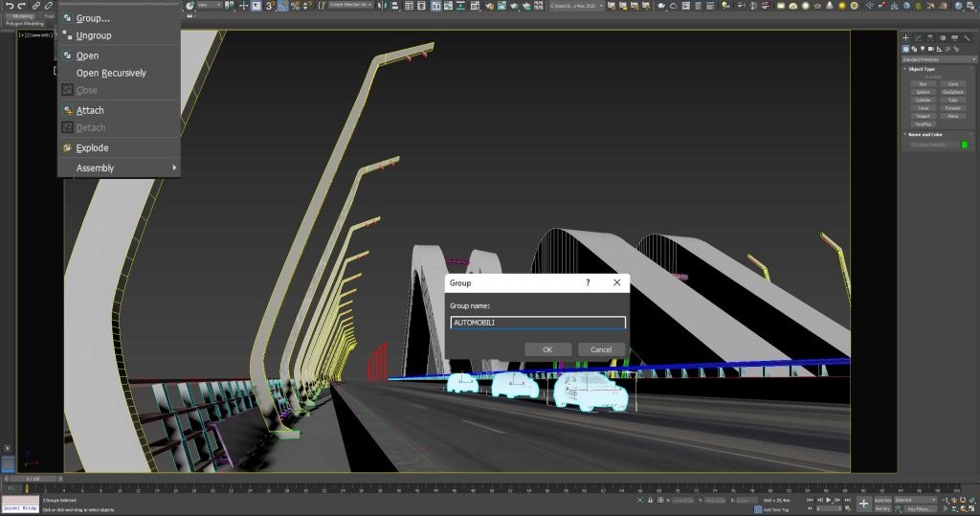Click the Group name input field
This screenshot has height=516, width=980.
(x=538, y=322)
